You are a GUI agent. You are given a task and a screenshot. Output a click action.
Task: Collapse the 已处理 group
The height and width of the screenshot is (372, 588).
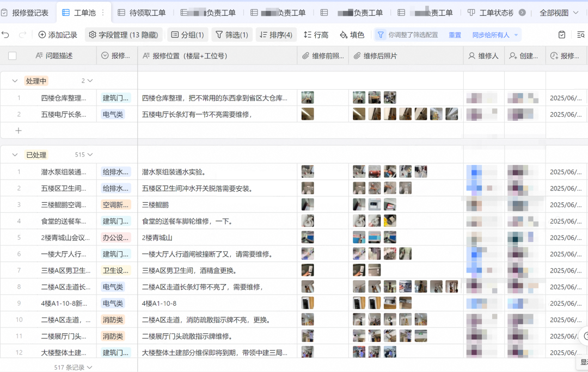click(x=15, y=155)
